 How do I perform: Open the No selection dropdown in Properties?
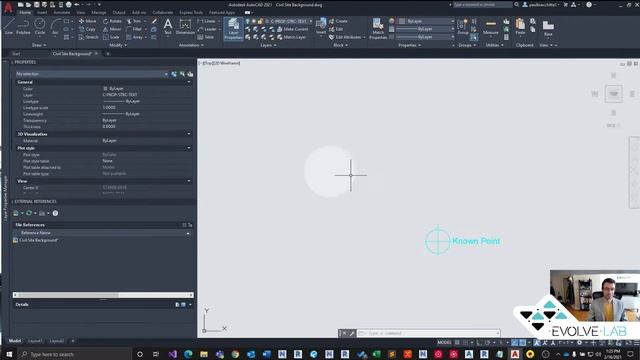pos(92,74)
